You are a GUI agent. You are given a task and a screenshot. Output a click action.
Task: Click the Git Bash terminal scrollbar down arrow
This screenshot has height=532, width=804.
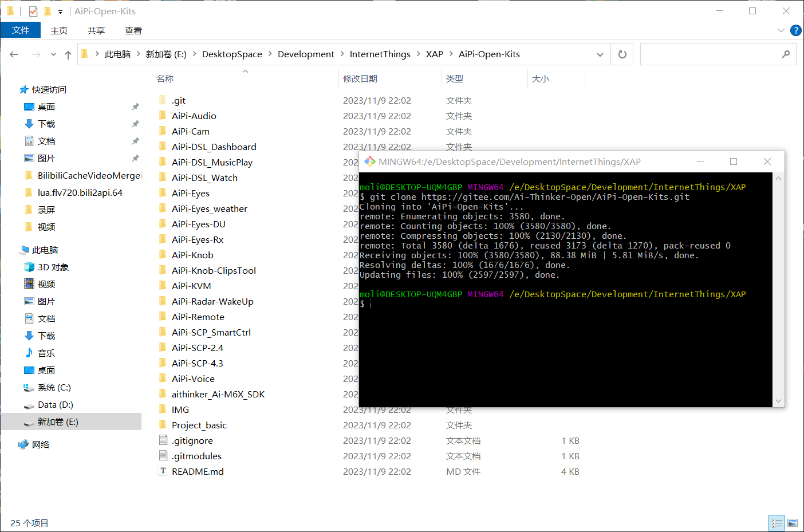pos(778,401)
